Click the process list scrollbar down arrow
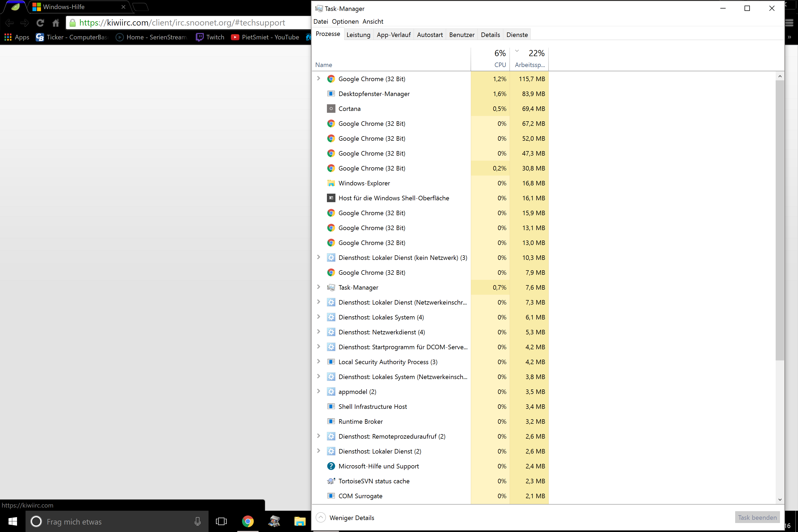The height and width of the screenshot is (532, 798). [x=780, y=500]
